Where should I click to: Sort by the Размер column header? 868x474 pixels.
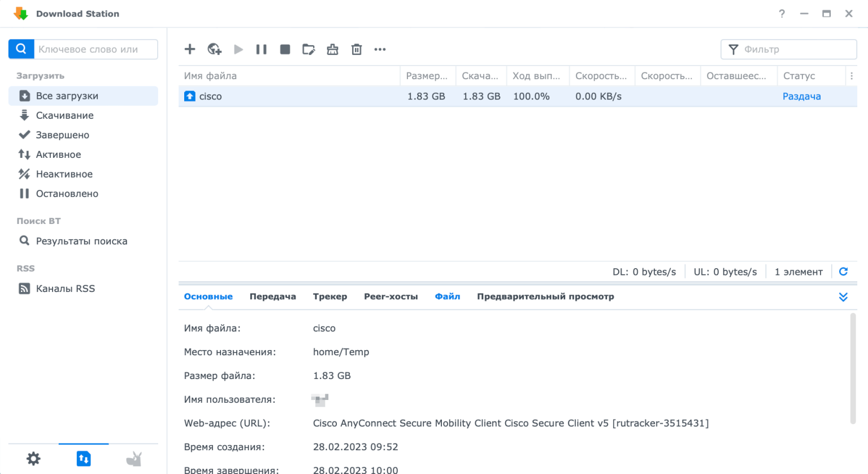427,76
